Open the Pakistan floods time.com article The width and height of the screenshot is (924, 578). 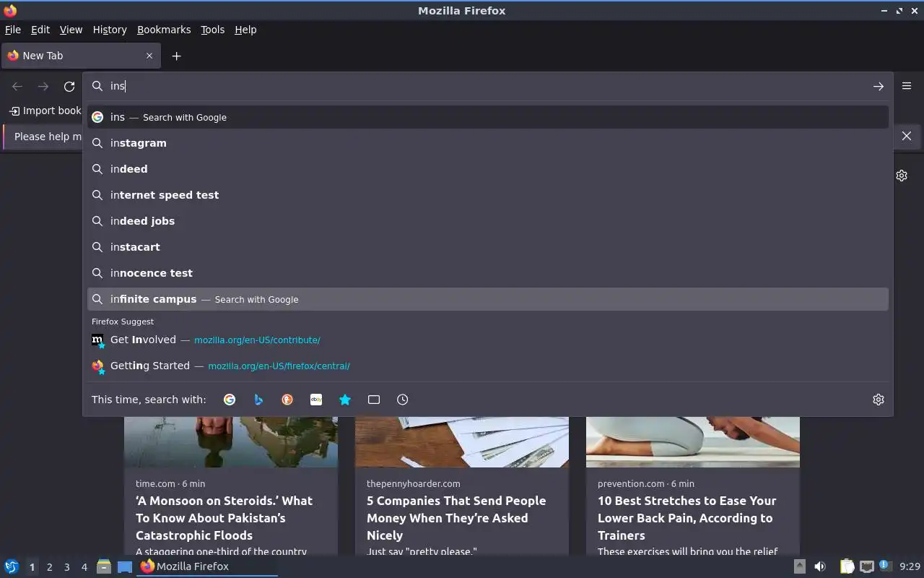pos(224,518)
